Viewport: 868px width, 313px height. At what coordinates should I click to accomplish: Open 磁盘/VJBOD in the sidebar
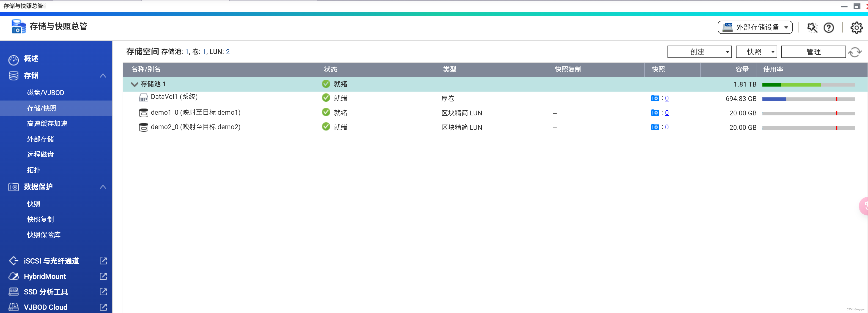click(46, 93)
